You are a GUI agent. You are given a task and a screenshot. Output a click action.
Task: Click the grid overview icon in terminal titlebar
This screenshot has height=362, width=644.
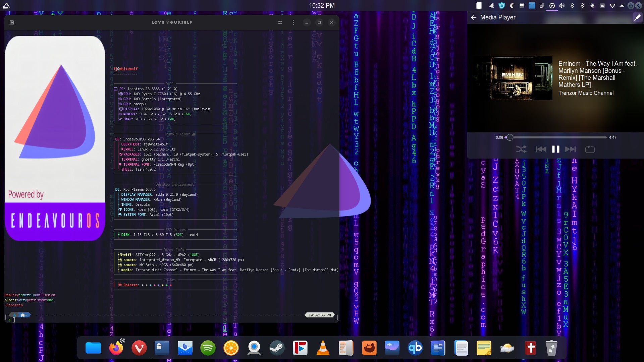pyautogui.click(x=280, y=22)
